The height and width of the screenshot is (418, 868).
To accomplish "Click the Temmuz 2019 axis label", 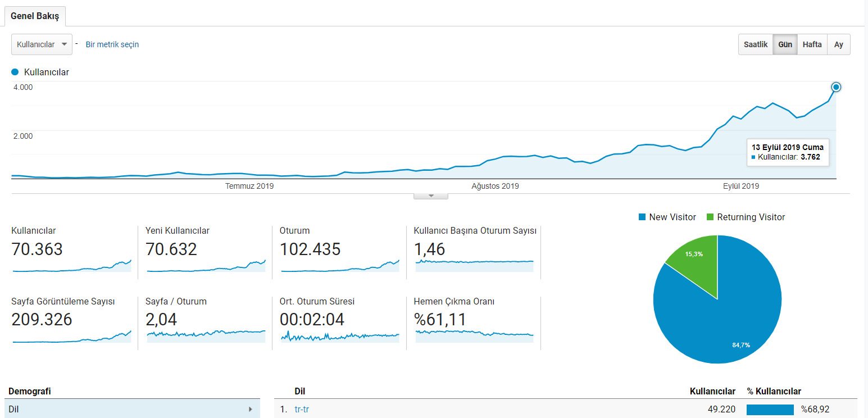I will pos(249,186).
